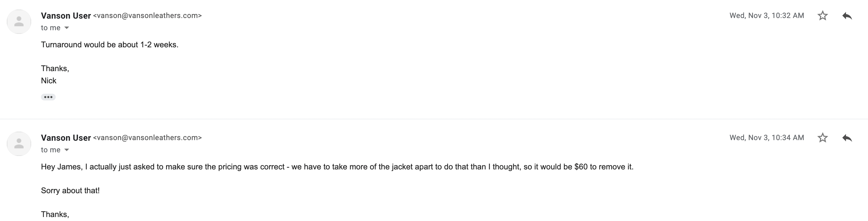Image resolution: width=868 pixels, height=221 pixels.
Task: Click the 'Nick' signature line
Action: coord(49,81)
